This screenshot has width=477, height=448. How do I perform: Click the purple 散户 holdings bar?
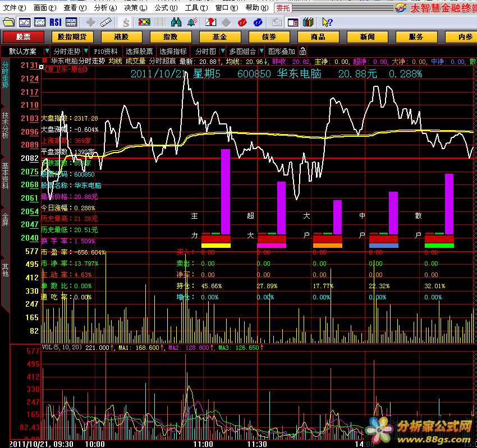click(449, 204)
